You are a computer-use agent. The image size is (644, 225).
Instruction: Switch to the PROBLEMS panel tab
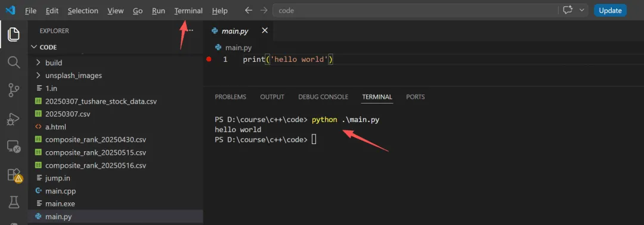[x=230, y=97]
